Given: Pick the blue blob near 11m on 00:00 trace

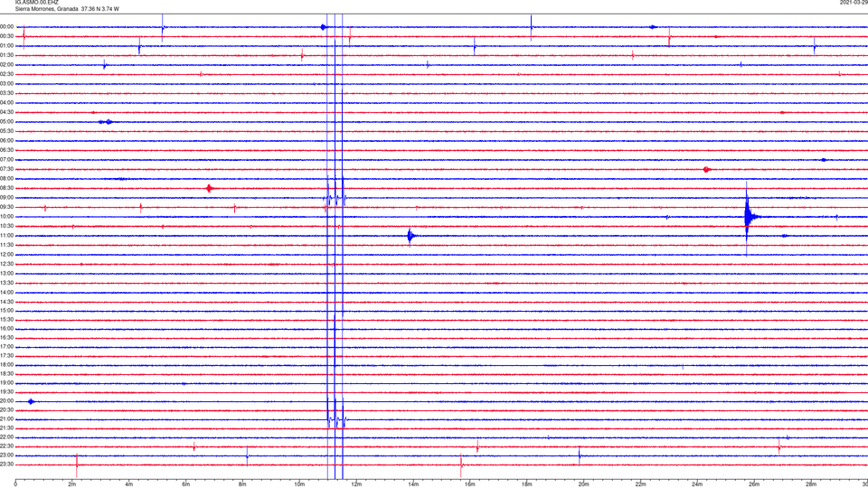Looking at the screenshot, I should pyautogui.click(x=324, y=27).
